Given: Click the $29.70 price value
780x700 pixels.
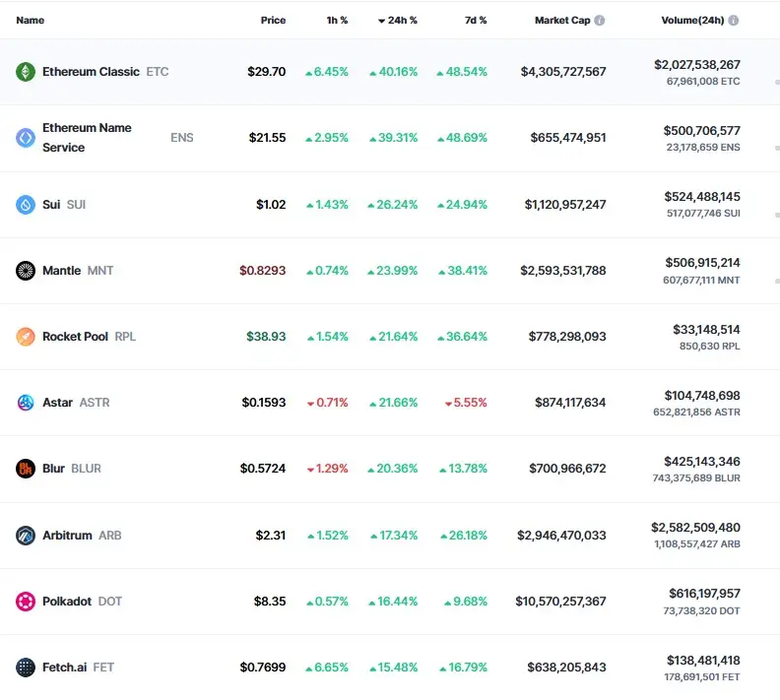Looking at the screenshot, I should coord(267,72).
